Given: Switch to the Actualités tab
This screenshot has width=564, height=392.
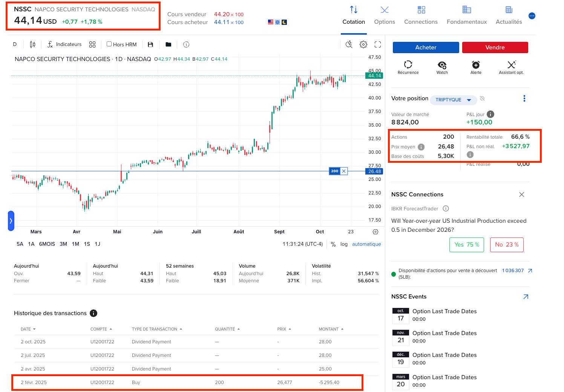Looking at the screenshot, I should click(509, 15).
